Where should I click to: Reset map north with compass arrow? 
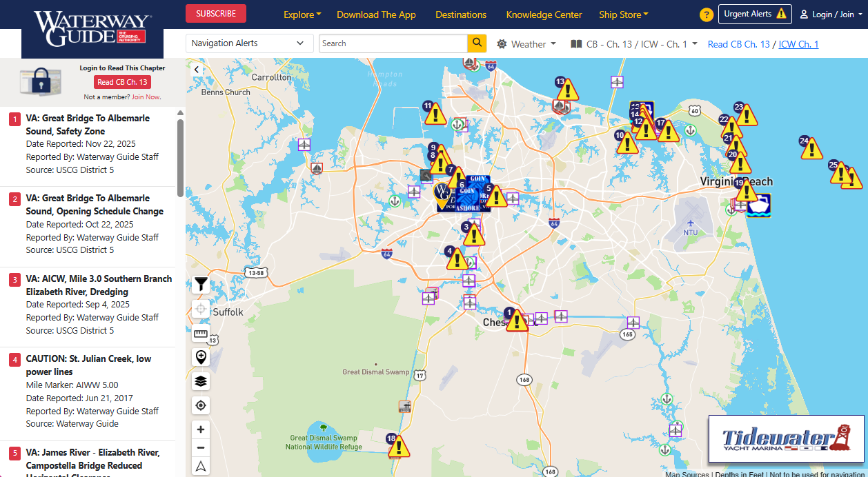pyautogui.click(x=201, y=466)
